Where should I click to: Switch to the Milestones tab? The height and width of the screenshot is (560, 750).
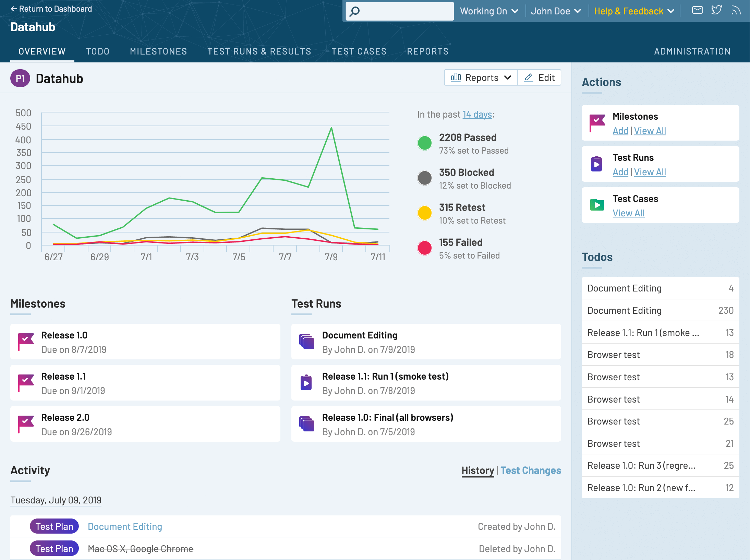point(158,51)
